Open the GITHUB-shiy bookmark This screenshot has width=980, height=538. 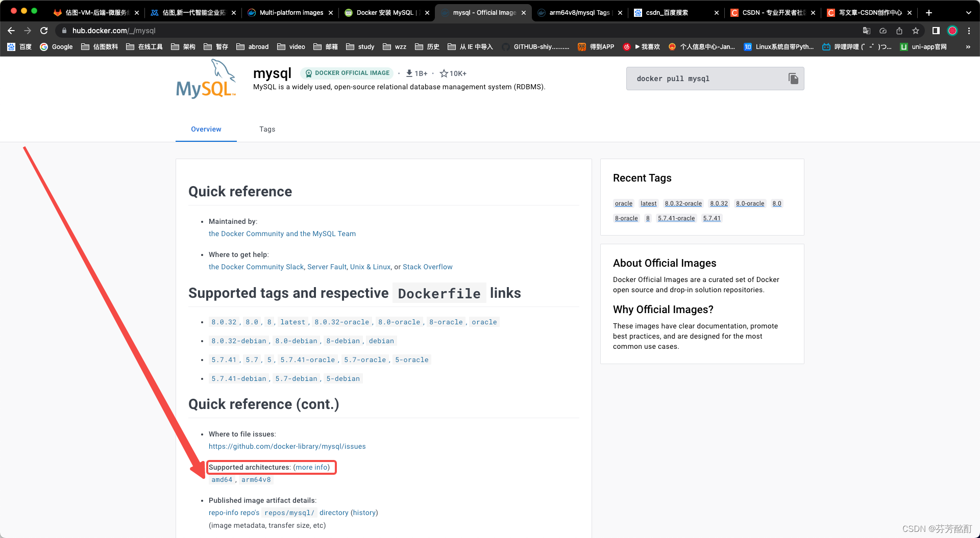[x=535, y=47]
